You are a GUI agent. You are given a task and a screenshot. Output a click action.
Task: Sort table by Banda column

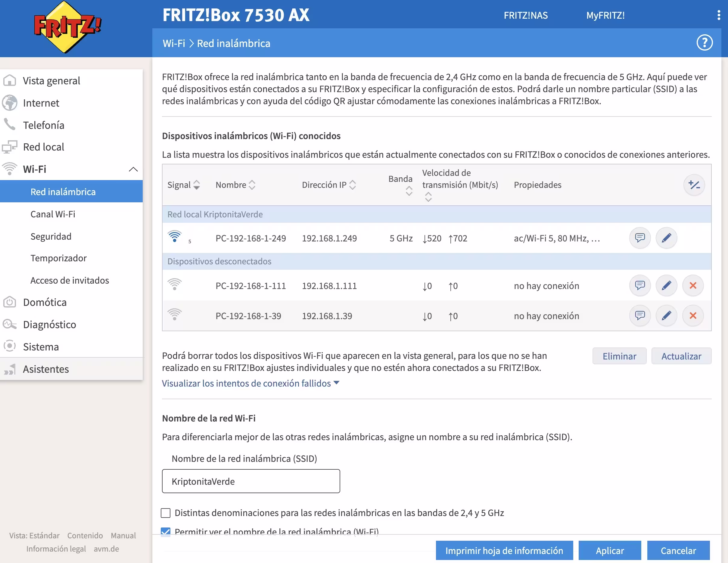click(x=409, y=191)
